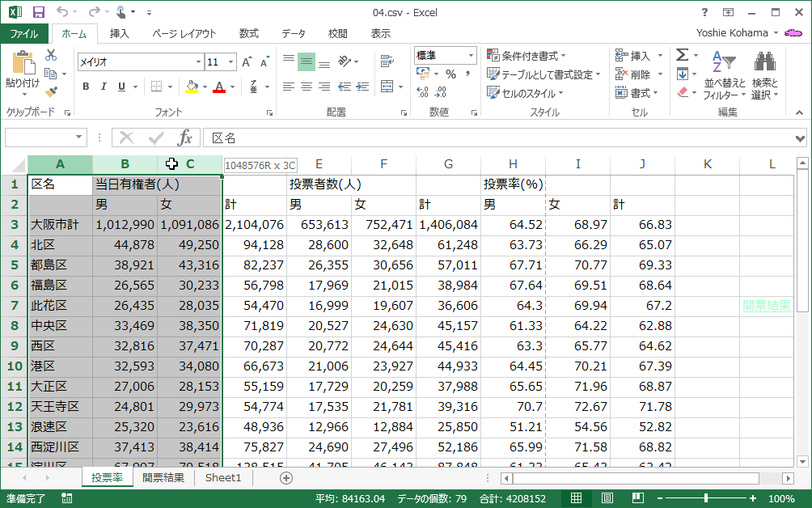The height and width of the screenshot is (508, 812).
Task: Increase font size with large A icon
Action: (x=247, y=62)
